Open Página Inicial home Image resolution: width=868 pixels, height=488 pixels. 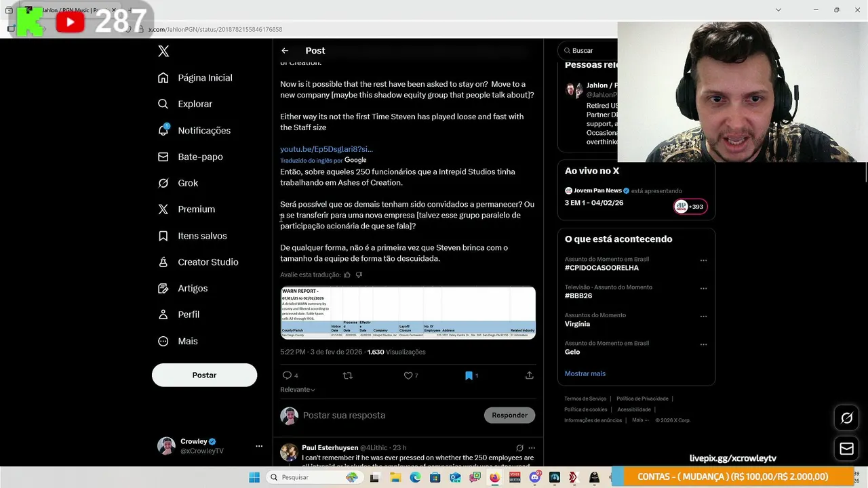coord(195,78)
